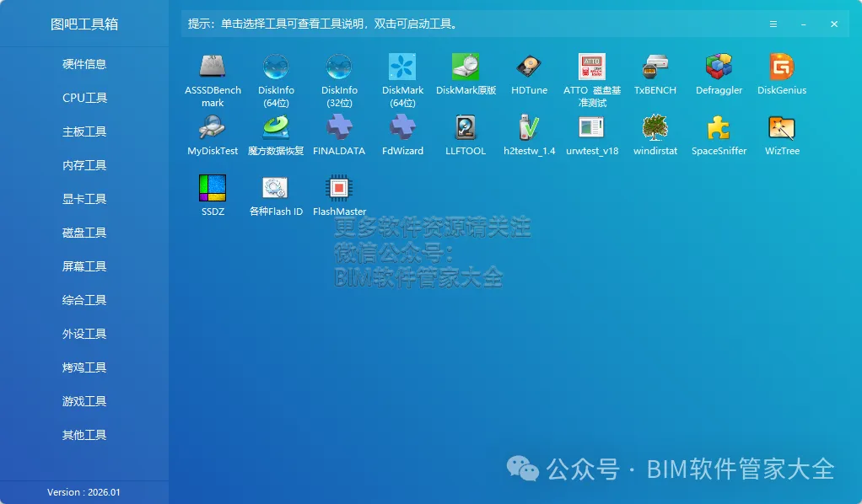The image size is (862, 504).
Task: Select the LLFTOOL icon
Action: point(466,127)
